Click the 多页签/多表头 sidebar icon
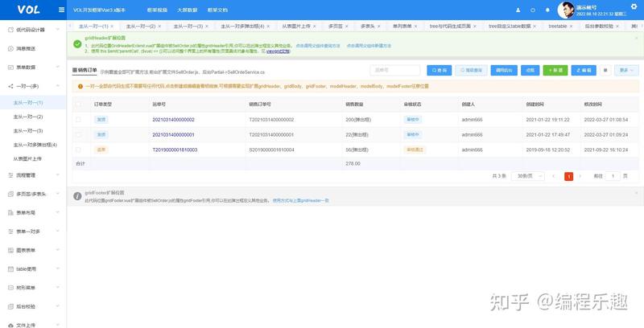Viewport: 644px width, 328px height. [11, 194]
